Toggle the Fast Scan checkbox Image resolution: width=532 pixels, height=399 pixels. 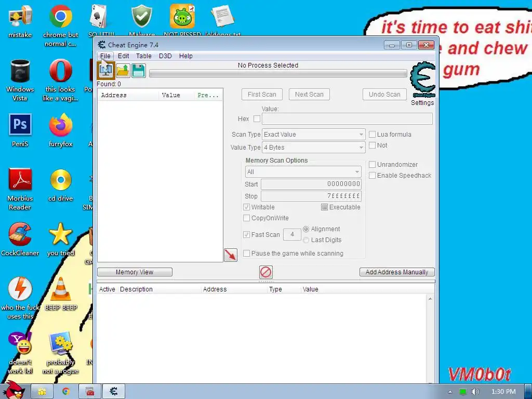tap(247, 234)
